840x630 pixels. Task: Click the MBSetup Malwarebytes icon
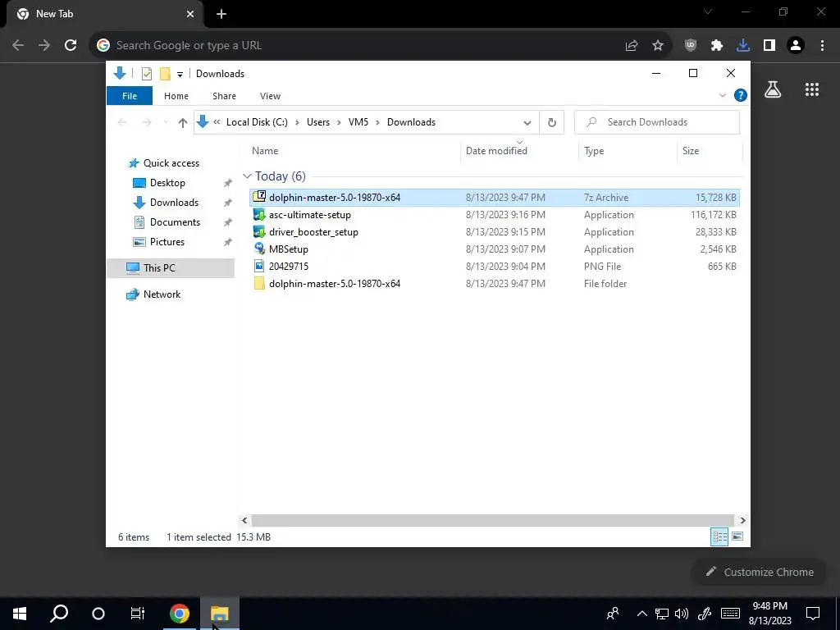[x=259, y=249]
